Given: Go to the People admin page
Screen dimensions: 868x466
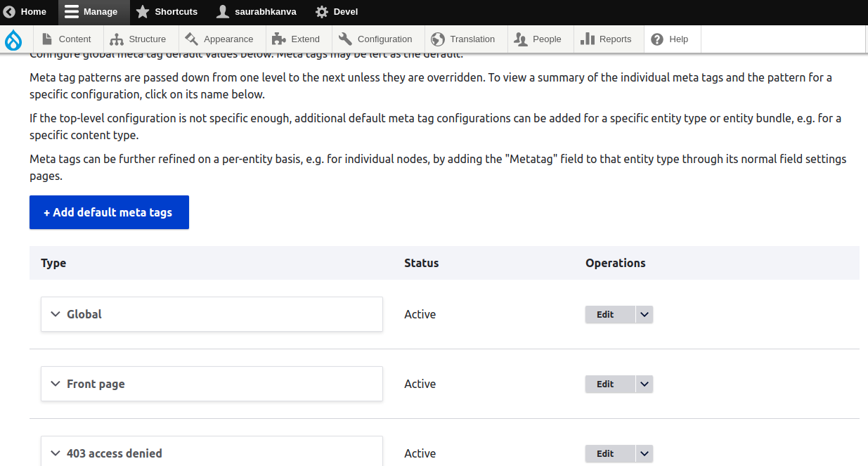Looking at the screenshot, I should coord(538,39).
